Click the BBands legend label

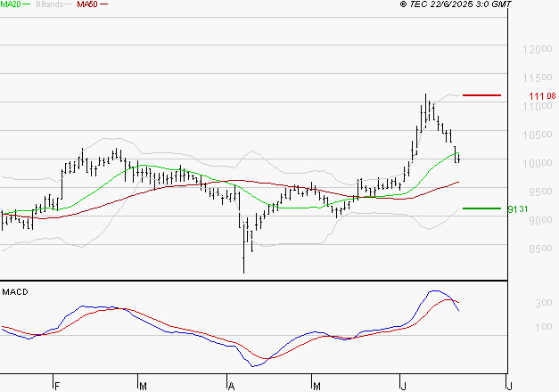tap(50, 4)
